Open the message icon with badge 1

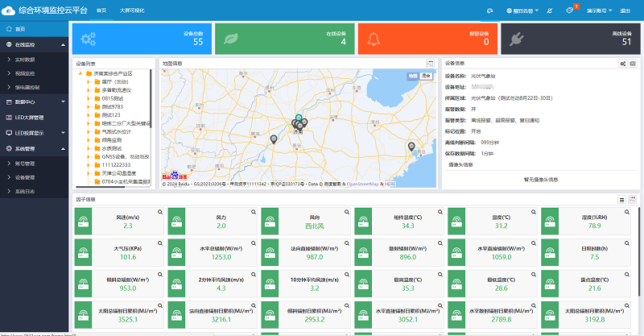coord(569,10)
